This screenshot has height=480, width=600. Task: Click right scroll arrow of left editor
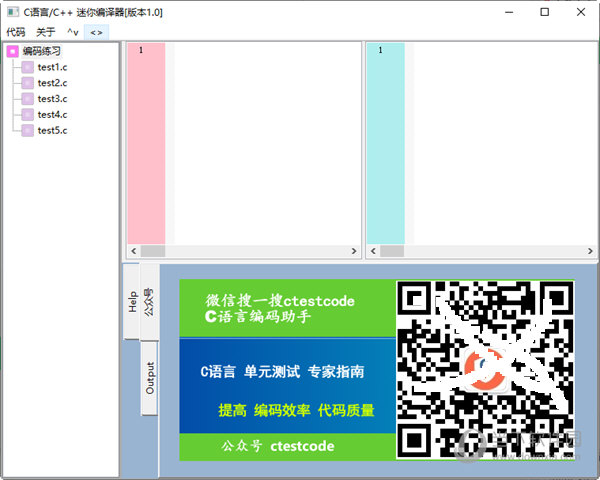pos(354,251)
